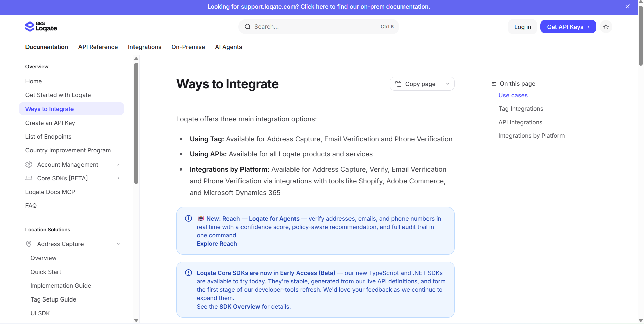This screenshot has width=644, height=324.
Task: Click the search magnifier icon
Action: point(248,27)
